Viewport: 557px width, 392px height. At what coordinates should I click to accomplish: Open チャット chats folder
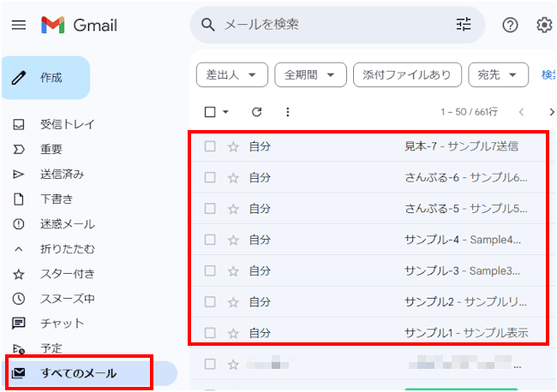[x=63, y=324]
